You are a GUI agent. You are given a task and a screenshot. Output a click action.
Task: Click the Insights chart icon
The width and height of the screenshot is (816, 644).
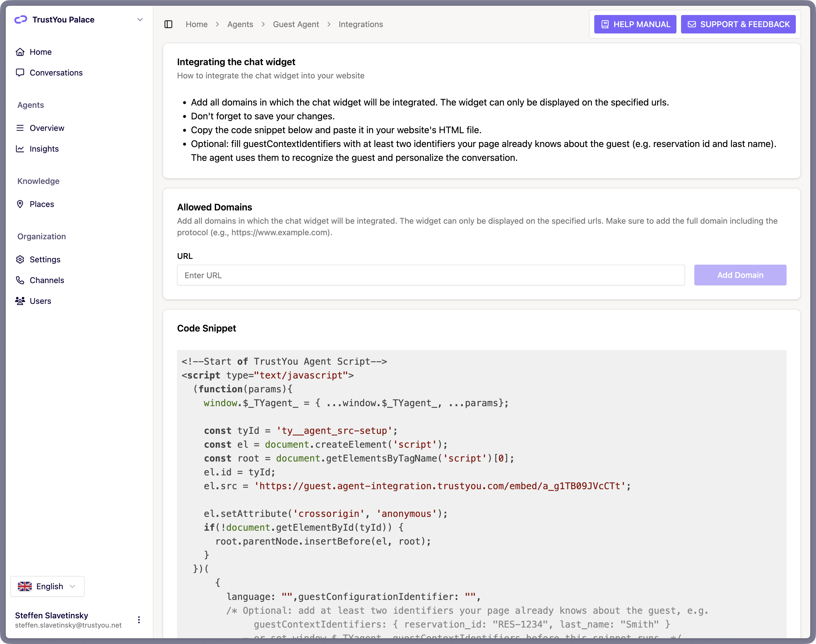point(20,149)
